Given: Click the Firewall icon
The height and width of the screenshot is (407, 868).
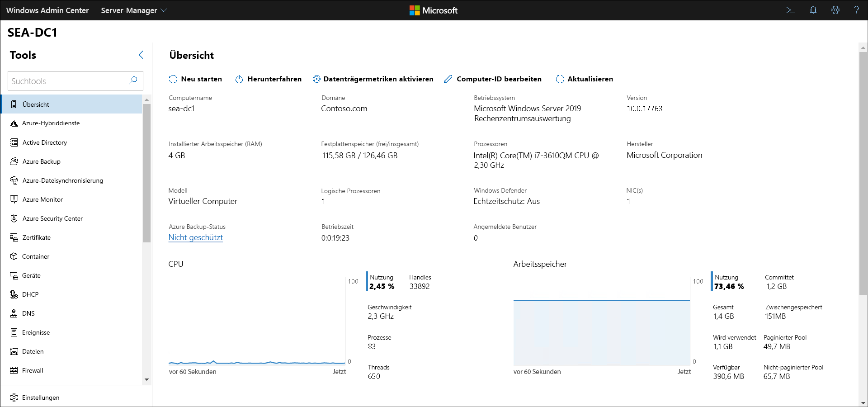Looking at the screenshot, I should click(x=14, y=370).
